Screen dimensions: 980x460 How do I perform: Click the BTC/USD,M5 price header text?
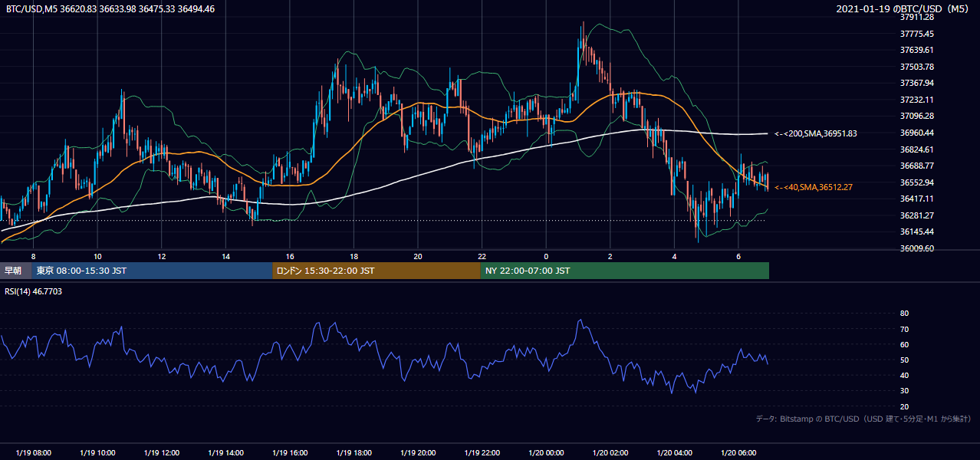[110, 8]
